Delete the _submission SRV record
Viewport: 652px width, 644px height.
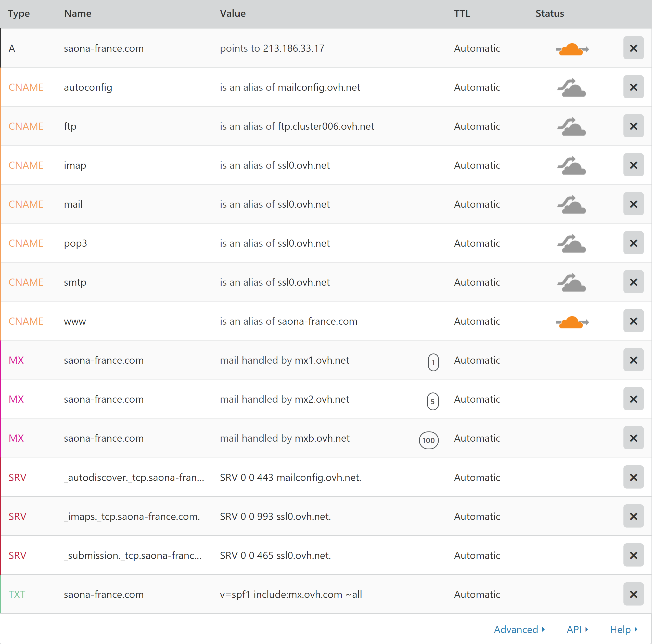pyautogui.click(x=633, y=555)
